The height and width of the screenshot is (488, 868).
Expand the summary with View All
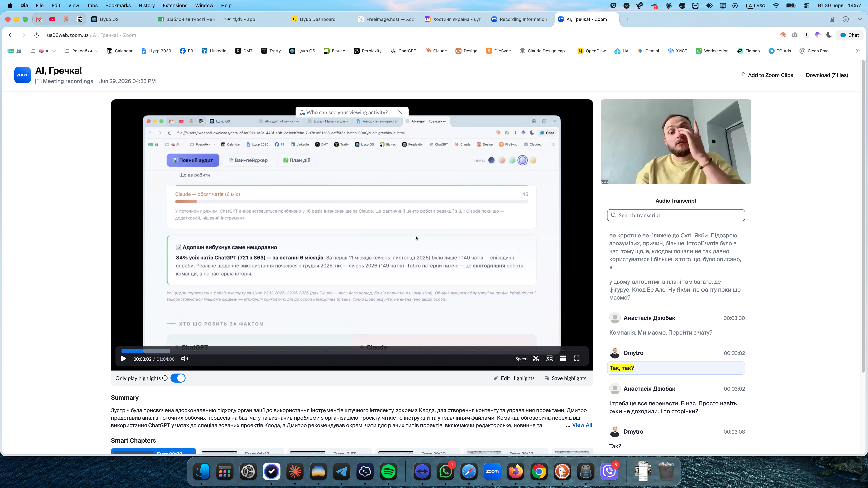click(582, 425)
